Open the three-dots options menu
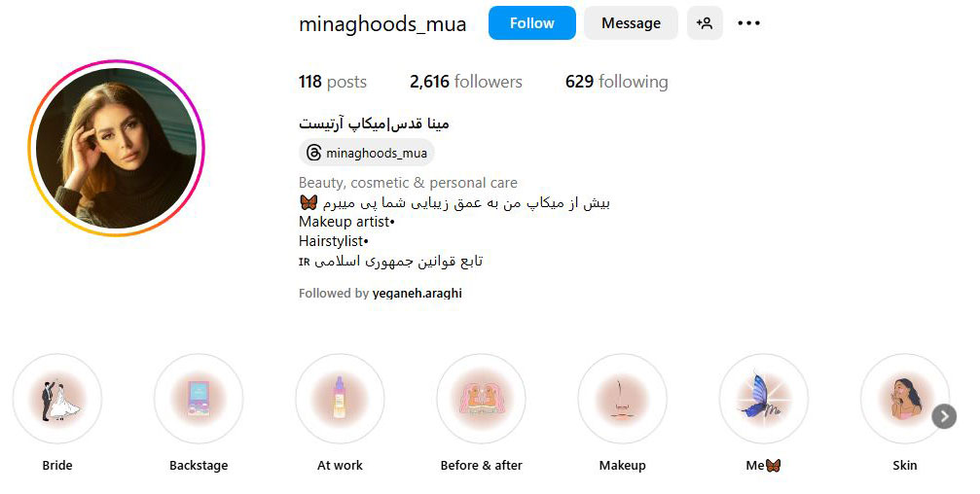980x494 pixels. tap(748, 23)
